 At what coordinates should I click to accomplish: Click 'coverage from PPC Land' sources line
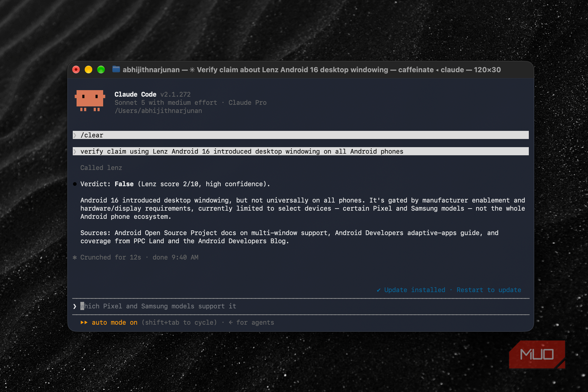pos(185,241)
